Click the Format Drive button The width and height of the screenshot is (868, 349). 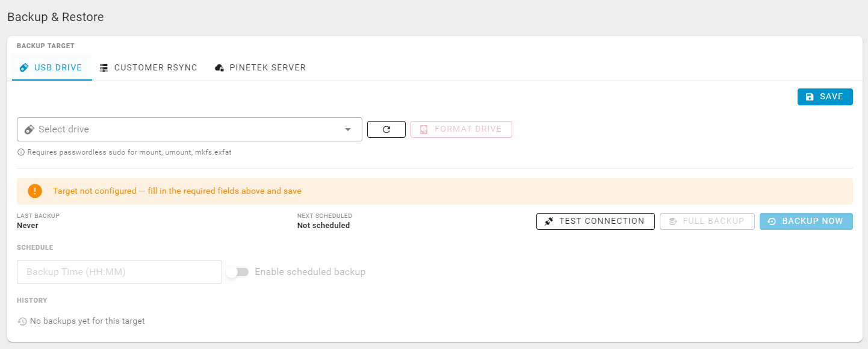(x=461, y=129)
